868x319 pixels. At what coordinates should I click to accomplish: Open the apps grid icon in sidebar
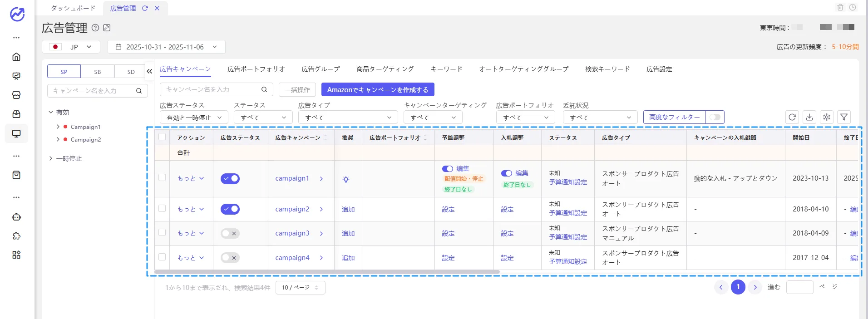pos(16,255)
